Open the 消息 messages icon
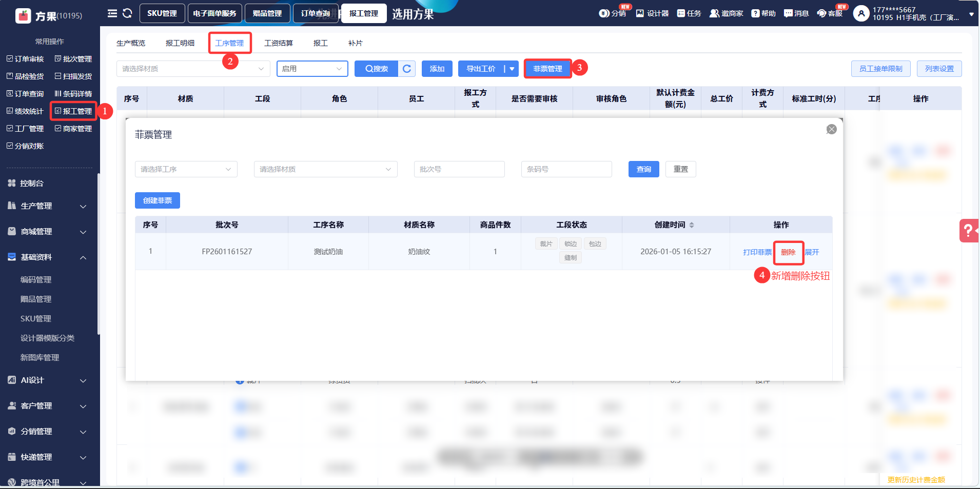980x489 pixels. tap(796, 13)
